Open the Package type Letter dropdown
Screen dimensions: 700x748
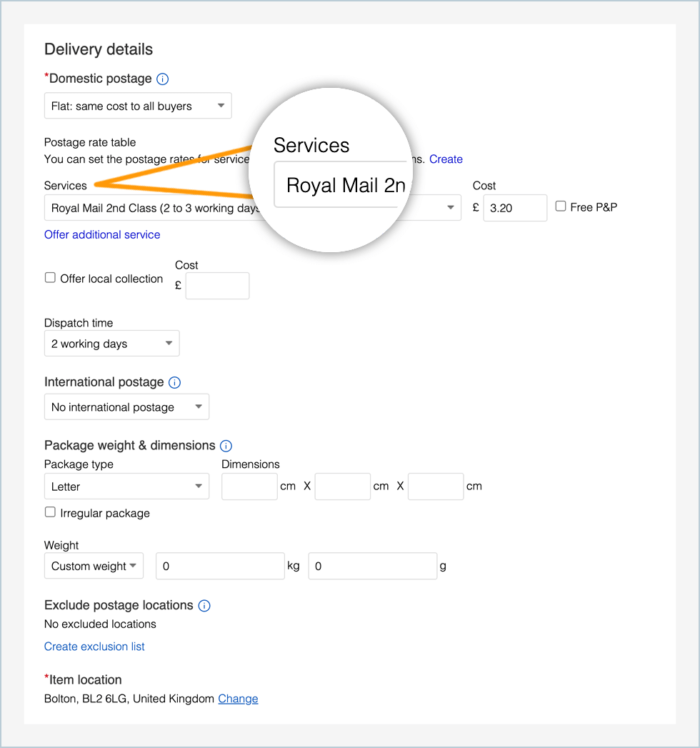(126, 487)
